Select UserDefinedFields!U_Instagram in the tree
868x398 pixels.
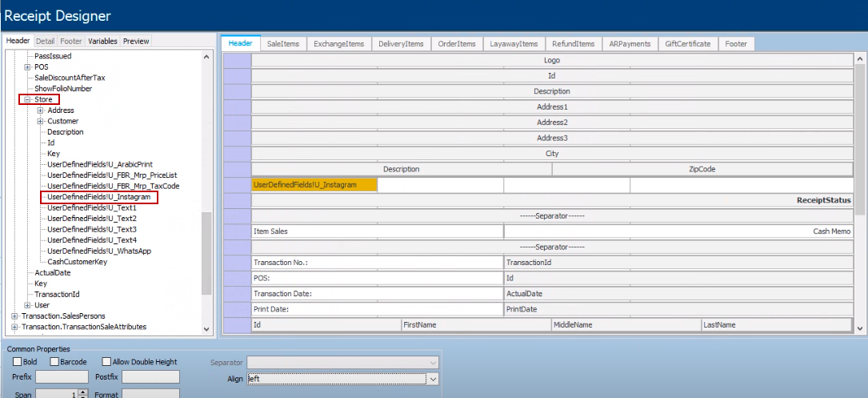[x=98, y=197]
